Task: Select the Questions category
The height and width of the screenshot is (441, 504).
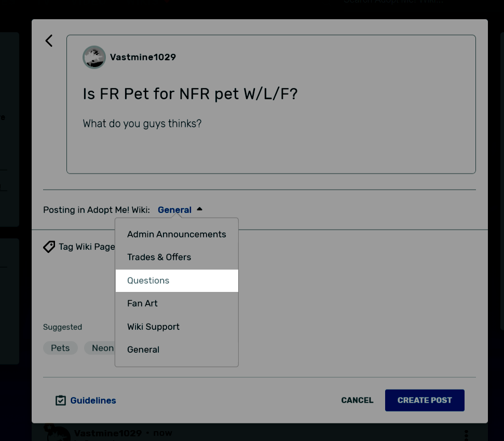Action: tap(177, 280)
